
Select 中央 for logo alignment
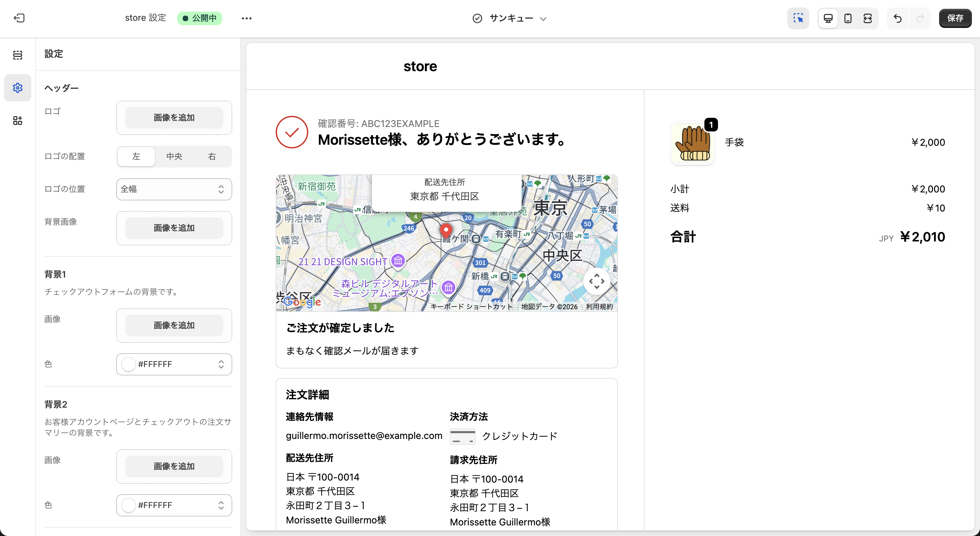click(174, 156)
